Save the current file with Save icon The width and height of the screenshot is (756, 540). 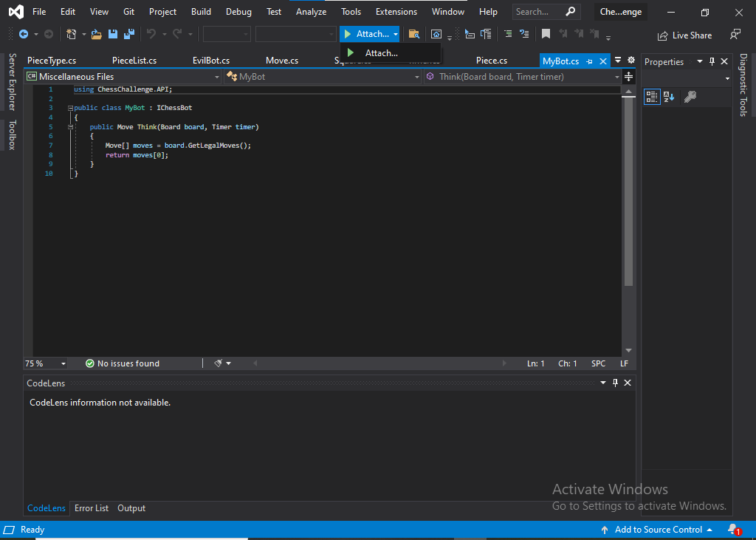pos(113,34)
